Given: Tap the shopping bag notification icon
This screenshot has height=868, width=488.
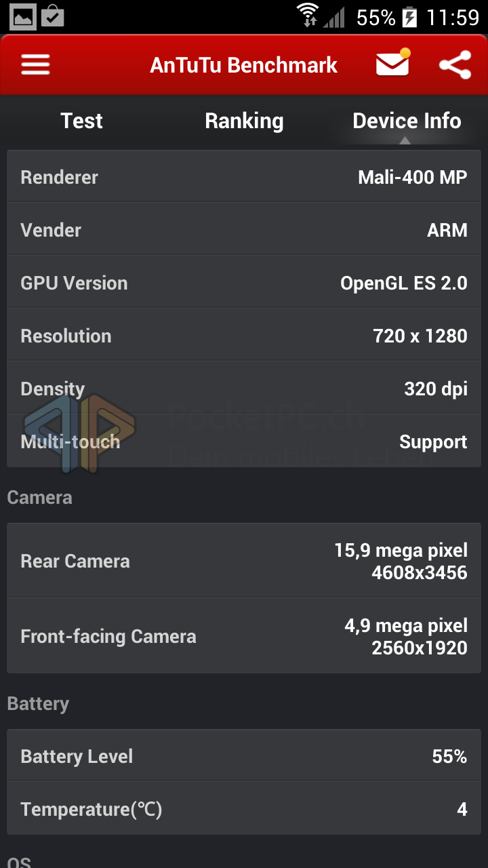Looking at the screenshot, I should pyautogui.click(x=53, y=16).
